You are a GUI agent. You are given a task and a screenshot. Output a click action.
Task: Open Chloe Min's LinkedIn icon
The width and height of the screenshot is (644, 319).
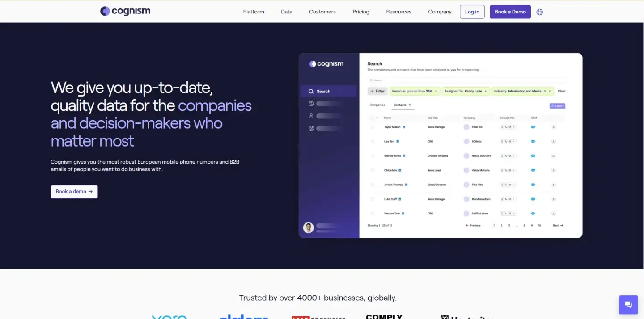point(400,170)
